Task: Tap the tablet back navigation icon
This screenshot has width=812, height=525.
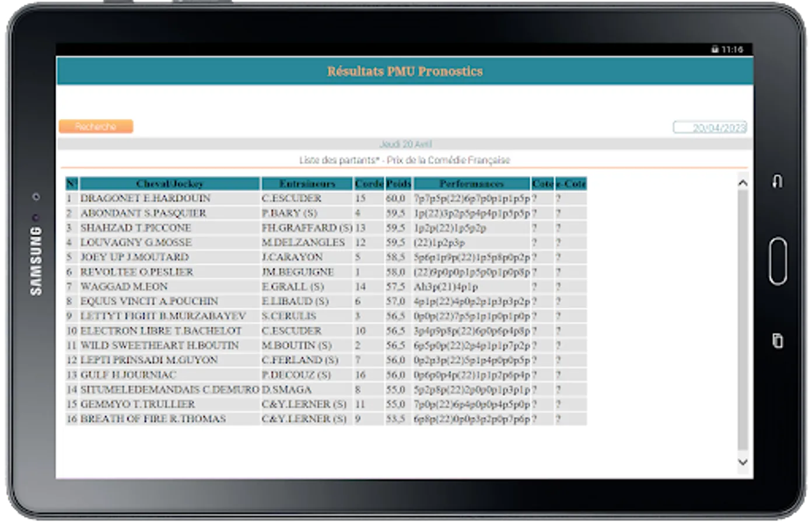Action: click(x=777, y=181)
